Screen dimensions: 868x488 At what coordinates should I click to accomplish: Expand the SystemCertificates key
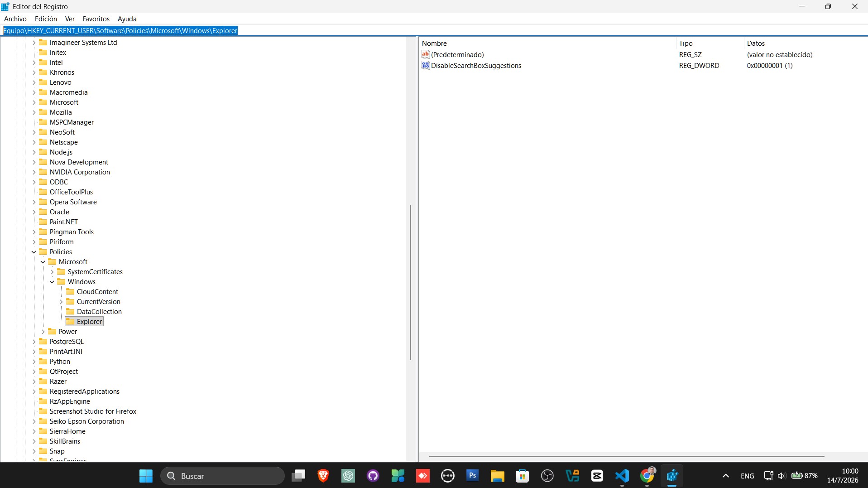point(52,272)
